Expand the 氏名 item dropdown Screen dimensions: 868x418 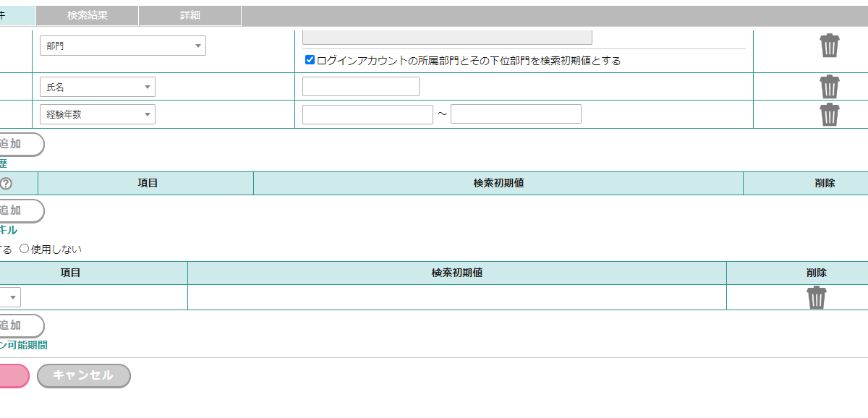pos(97,87)
